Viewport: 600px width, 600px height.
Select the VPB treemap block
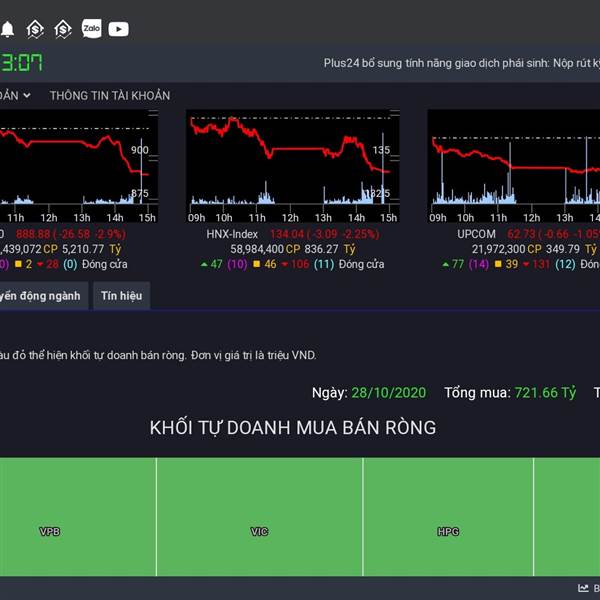pos(78,517)
